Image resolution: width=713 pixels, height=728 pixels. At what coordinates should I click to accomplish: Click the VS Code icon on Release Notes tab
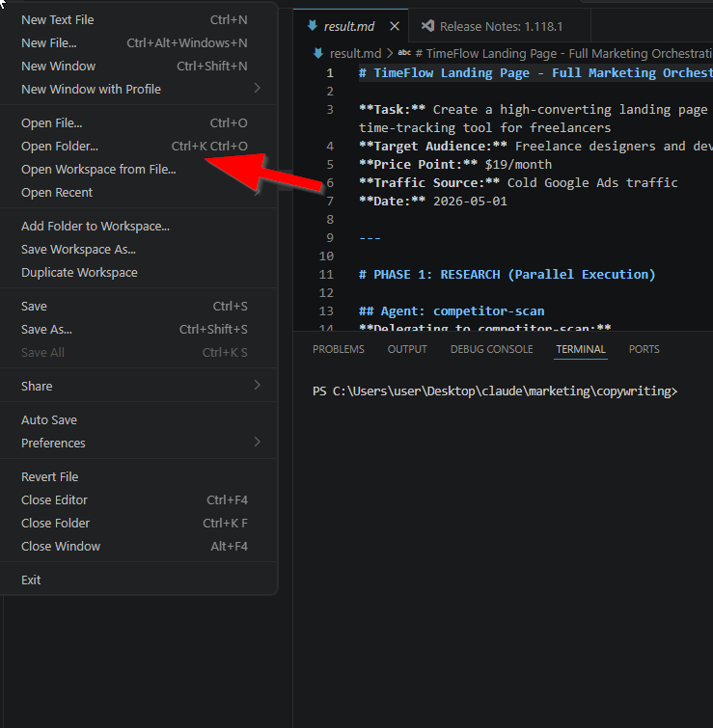pos(427,26)
